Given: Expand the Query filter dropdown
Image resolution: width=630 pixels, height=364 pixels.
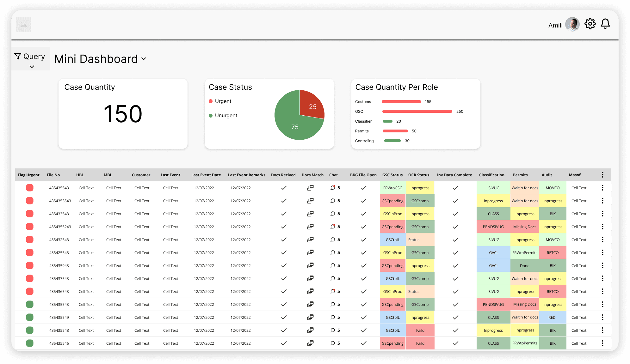Looking at the screenshot, I should [31, 59].
